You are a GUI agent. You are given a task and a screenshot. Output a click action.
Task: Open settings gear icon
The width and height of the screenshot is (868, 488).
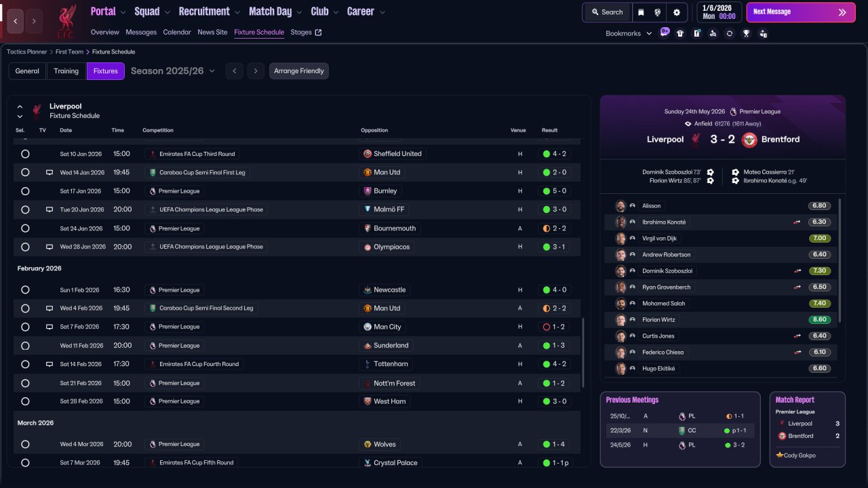[x=677, y=12]
